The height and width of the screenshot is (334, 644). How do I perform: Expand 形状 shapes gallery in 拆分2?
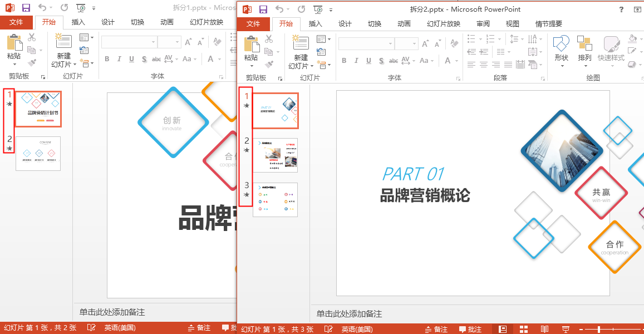click(x=562, y=66)
